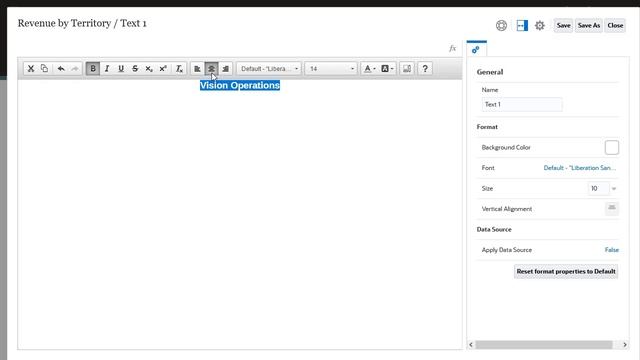Screen dimensions: 640x360
Task: Undo the last edit
Action: tap(61, 69)
